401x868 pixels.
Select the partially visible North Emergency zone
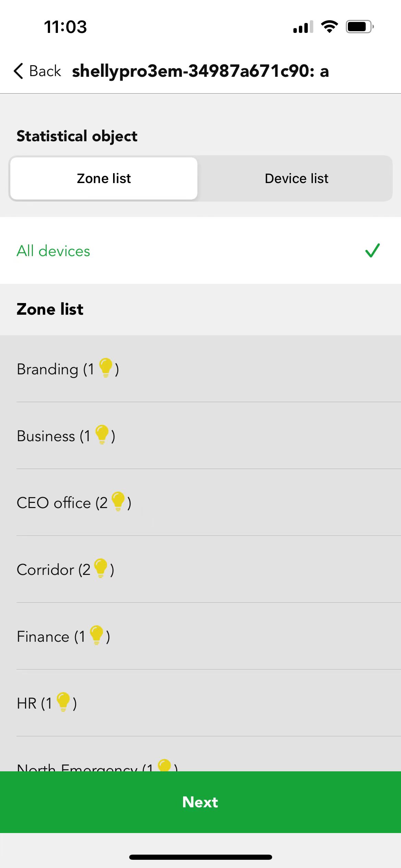pos(200,754)
